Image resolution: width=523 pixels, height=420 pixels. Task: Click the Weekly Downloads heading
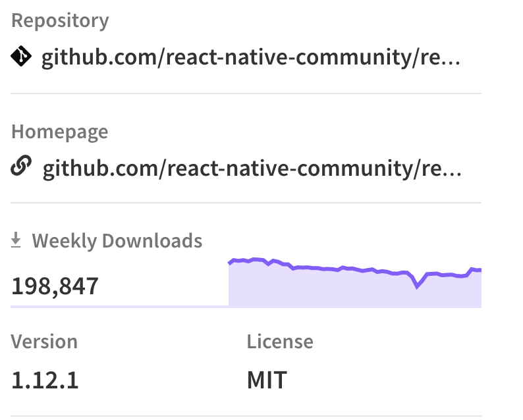coord(117,241)
